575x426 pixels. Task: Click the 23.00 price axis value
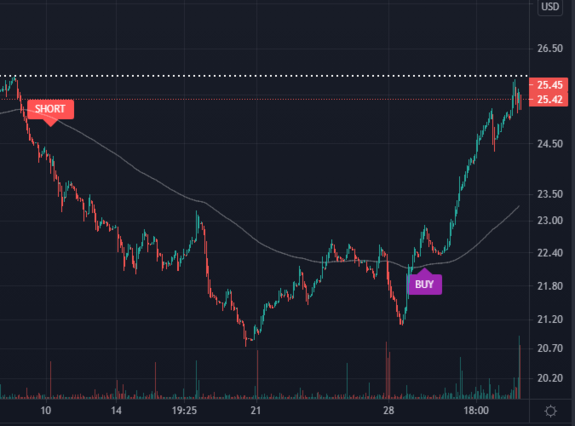(x=550, y=220)
